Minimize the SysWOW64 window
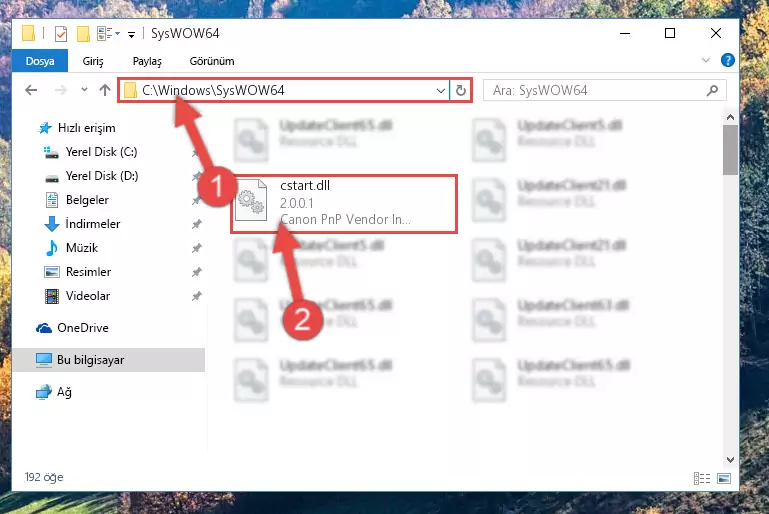769x514 pixels. point(625,33)
